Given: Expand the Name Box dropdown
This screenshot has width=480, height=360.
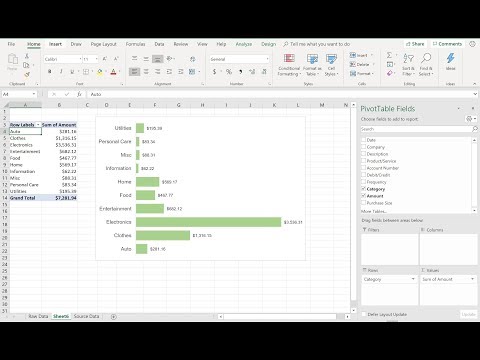Looking at the screenshot, I should (x=34, y=94).
